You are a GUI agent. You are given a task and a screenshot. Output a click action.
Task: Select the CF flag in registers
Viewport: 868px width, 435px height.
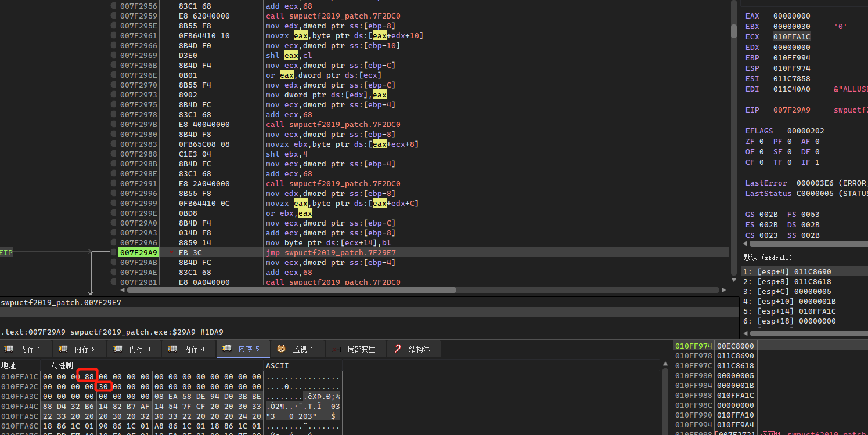tap(754, 162)
